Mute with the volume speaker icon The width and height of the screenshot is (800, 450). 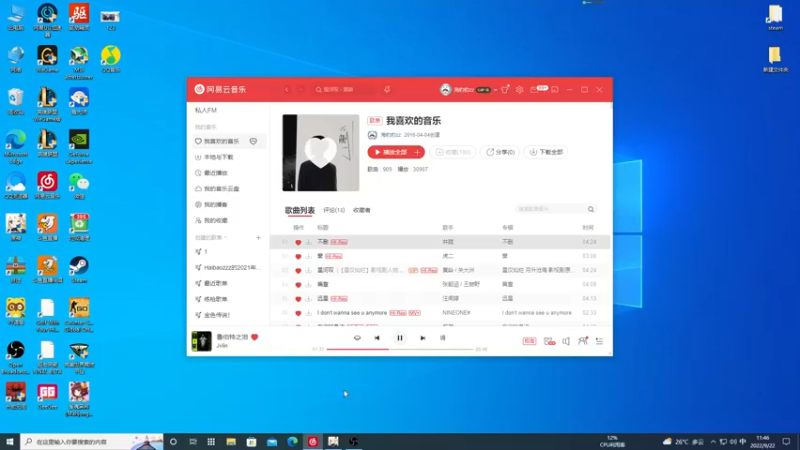pyautogui.click(x=566, y=341)
